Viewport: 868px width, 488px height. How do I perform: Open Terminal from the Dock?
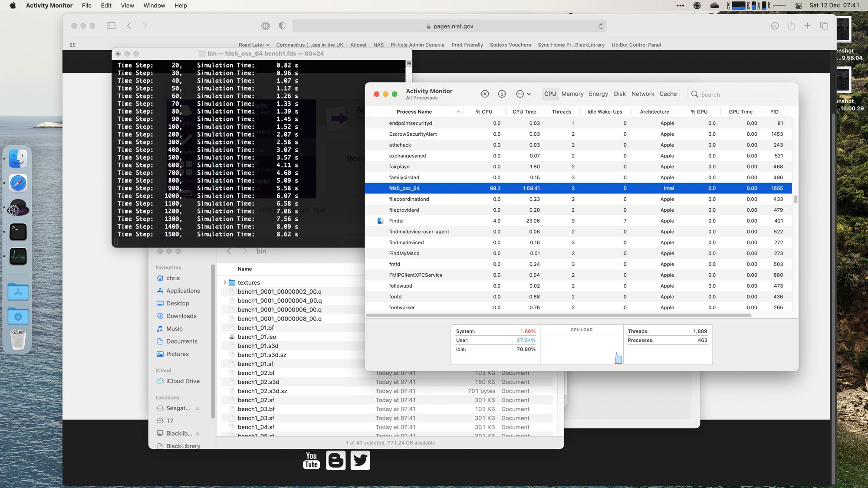tap(18, 232)
